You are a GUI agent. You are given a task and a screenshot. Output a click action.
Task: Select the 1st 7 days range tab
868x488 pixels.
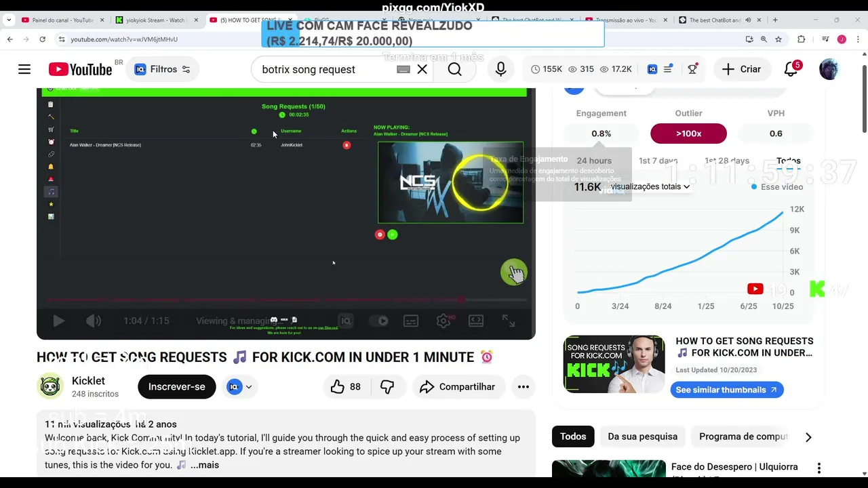tap(658, 161)
